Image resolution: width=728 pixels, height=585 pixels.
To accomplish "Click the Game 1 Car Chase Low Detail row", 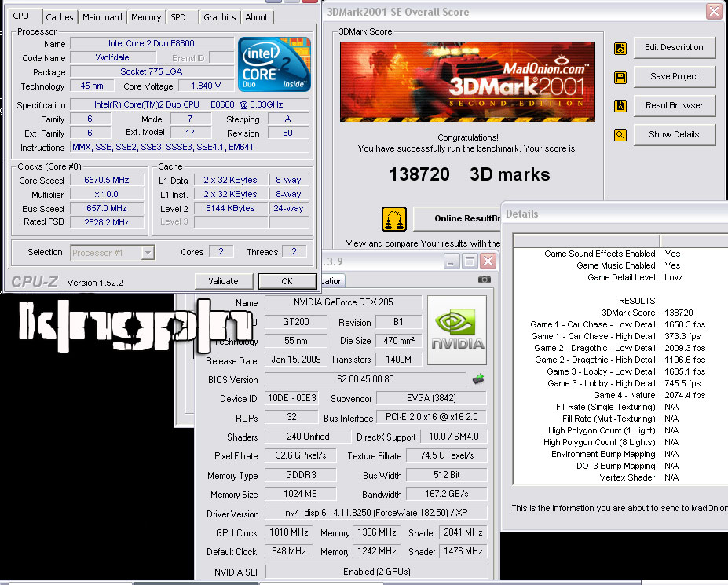I will (x=622, y=324).
